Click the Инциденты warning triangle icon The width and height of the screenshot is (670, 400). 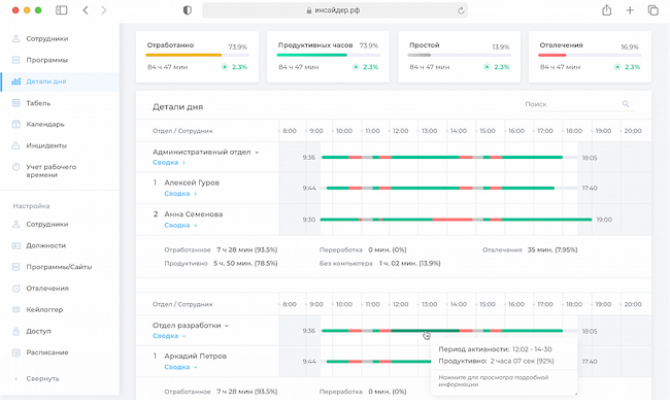pos(16,145)
